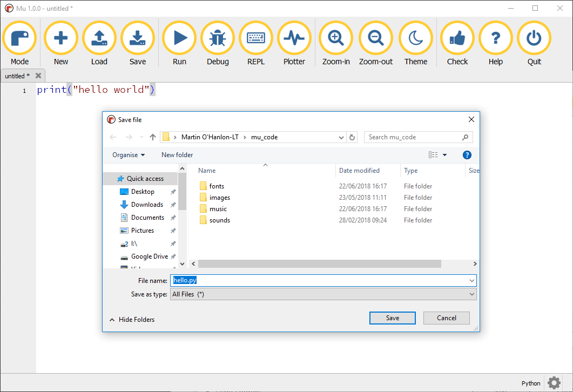Click the Mode icon in Mu toolbar
Viewport: 573px width, 392px height.
click(x=20, y=38)
